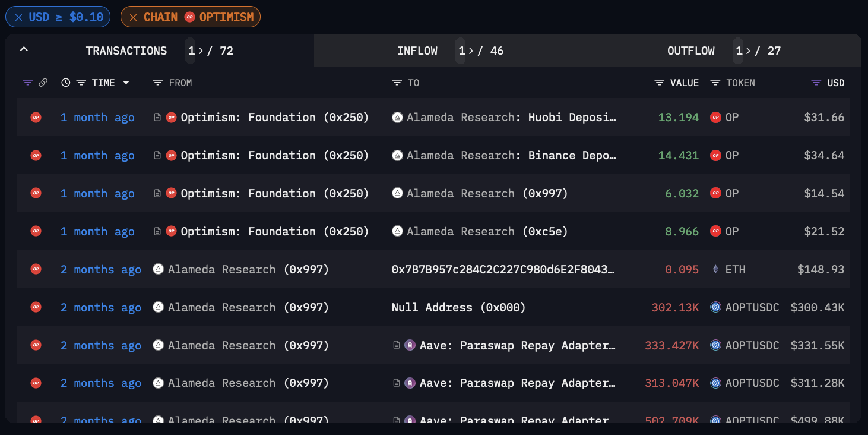Open the TOKEN column filter icon
The width and height of the screenshot is (868, 435).
point(715,83)
